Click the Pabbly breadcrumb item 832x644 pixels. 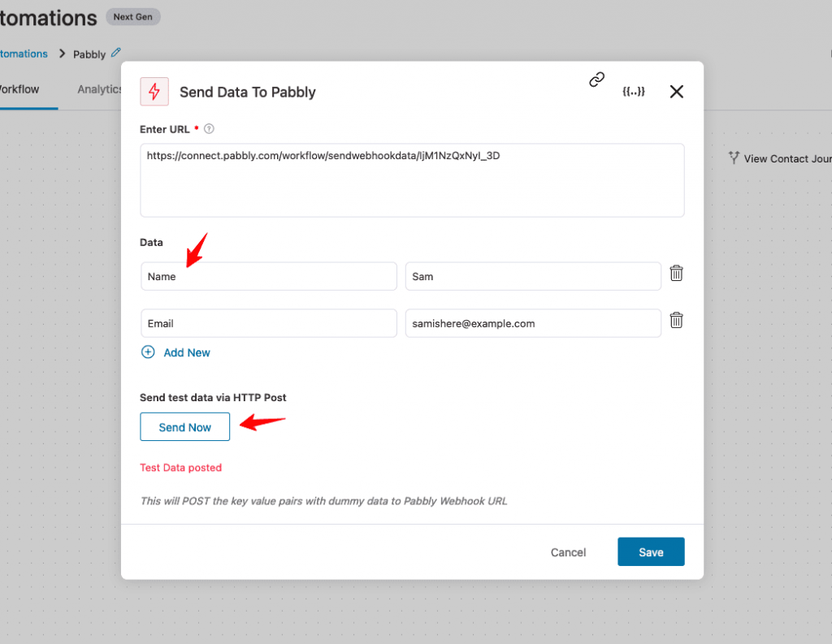click(x=89, y=54)
